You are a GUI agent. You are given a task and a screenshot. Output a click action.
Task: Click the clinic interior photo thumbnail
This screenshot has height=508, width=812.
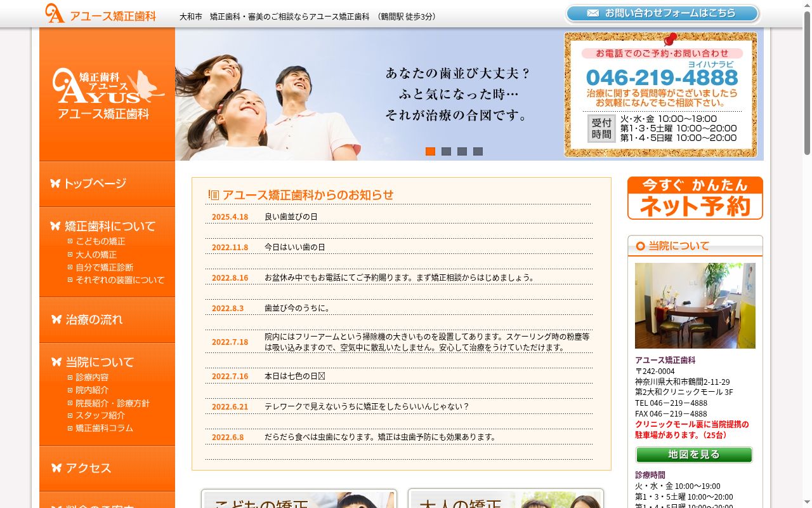point(695,305)
